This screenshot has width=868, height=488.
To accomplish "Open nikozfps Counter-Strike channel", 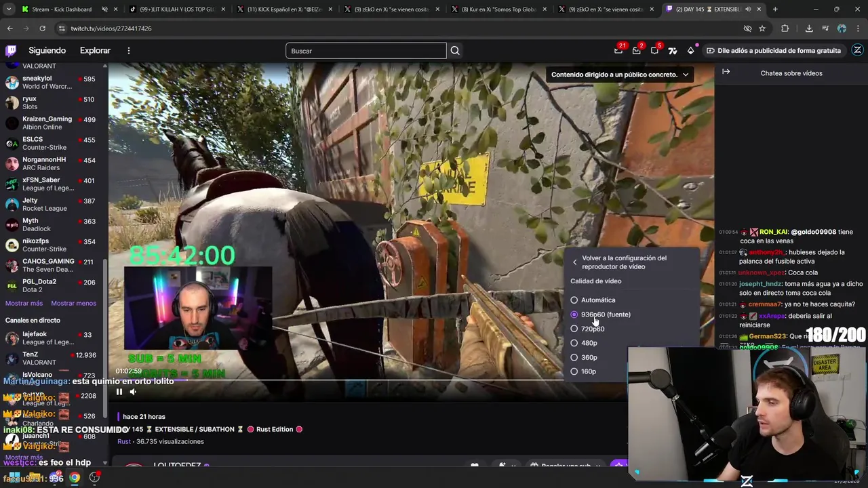I will click(52, 245).
